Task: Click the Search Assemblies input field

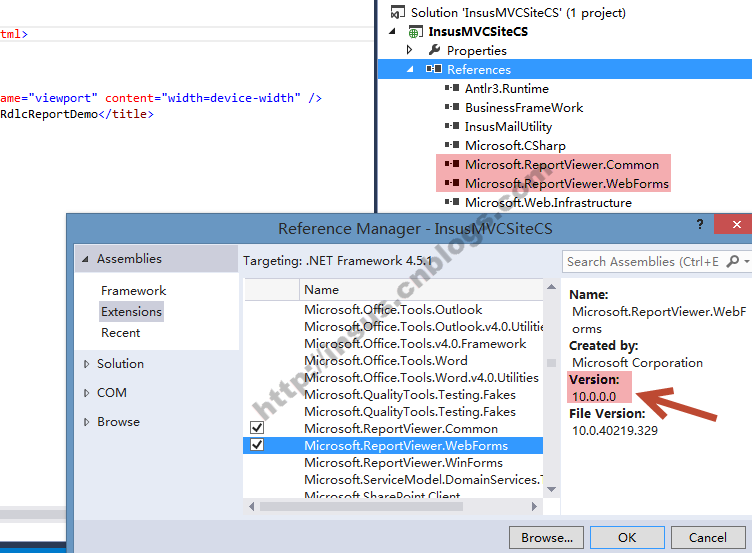Action: coord(643,261)
